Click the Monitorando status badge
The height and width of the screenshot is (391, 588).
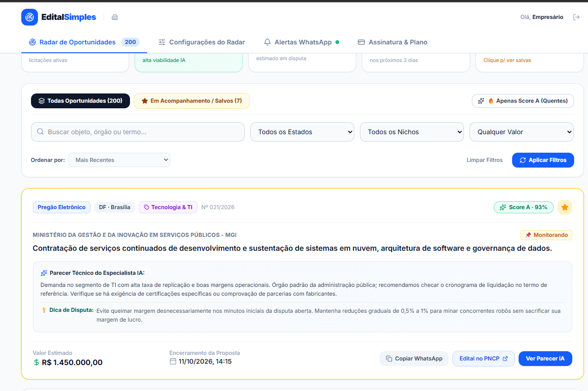(546, 235)
